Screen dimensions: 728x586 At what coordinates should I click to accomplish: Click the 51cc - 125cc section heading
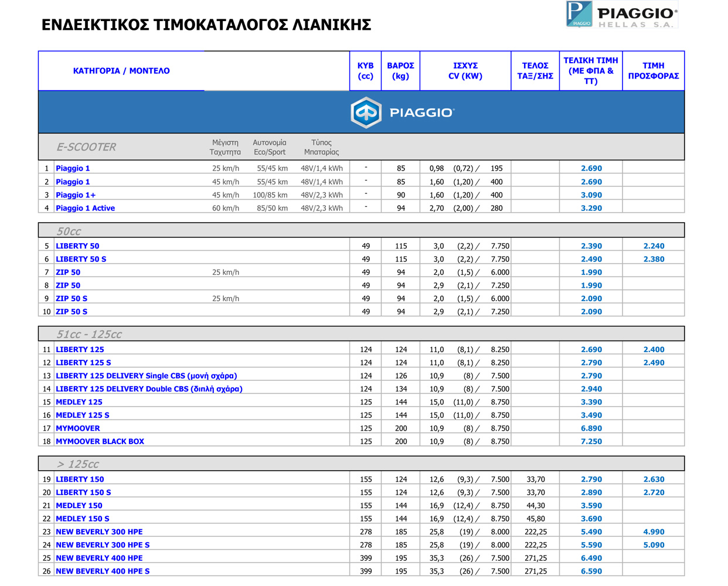tap(89, 335)
